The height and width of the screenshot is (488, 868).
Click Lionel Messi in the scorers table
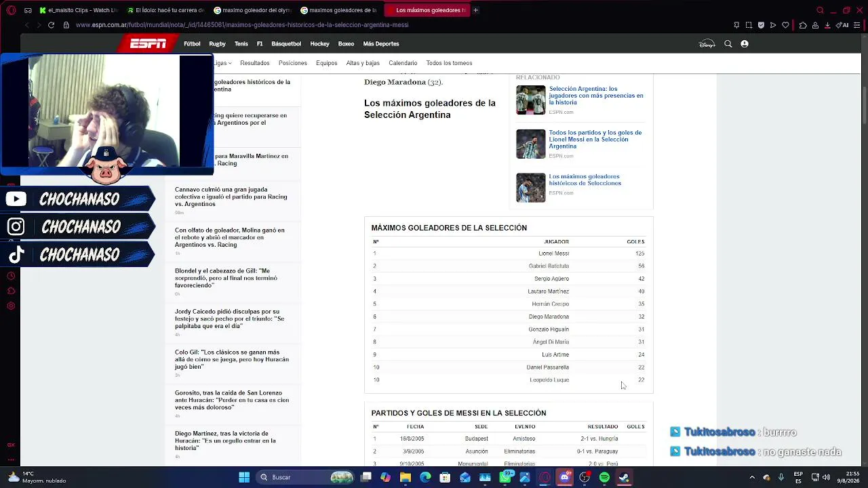(x=553, y=253)
